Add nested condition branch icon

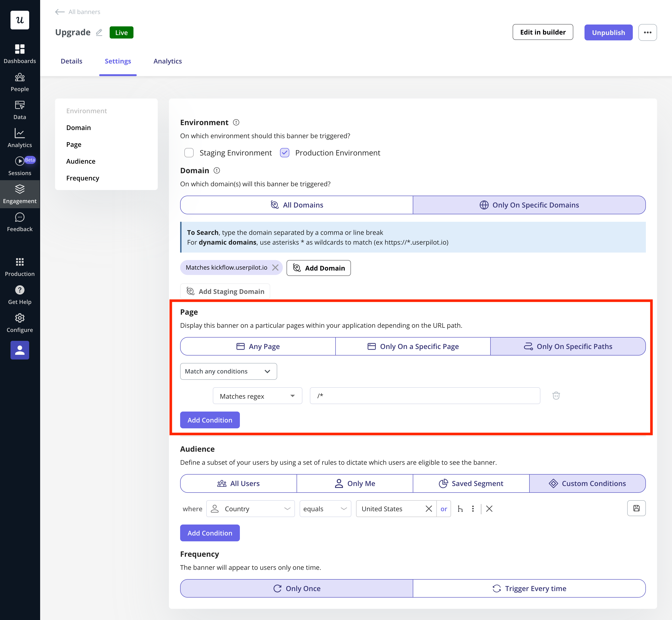(x=460, y=509)
